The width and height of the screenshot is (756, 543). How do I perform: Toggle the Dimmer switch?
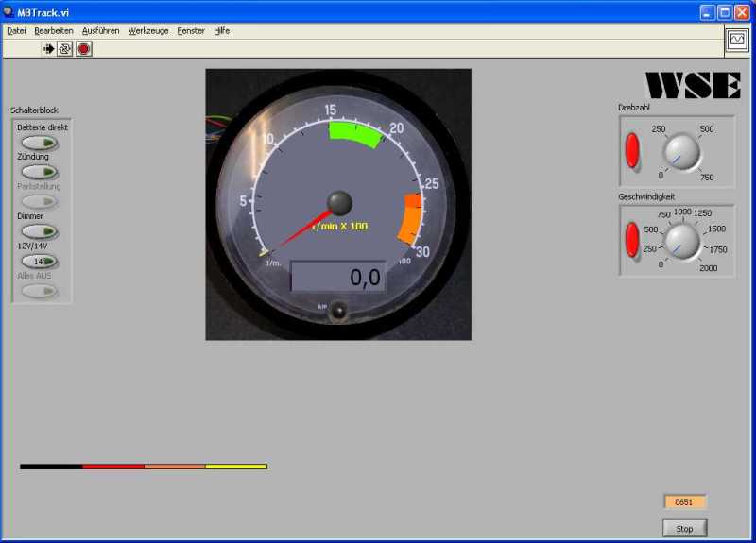(x=40, y=231)
